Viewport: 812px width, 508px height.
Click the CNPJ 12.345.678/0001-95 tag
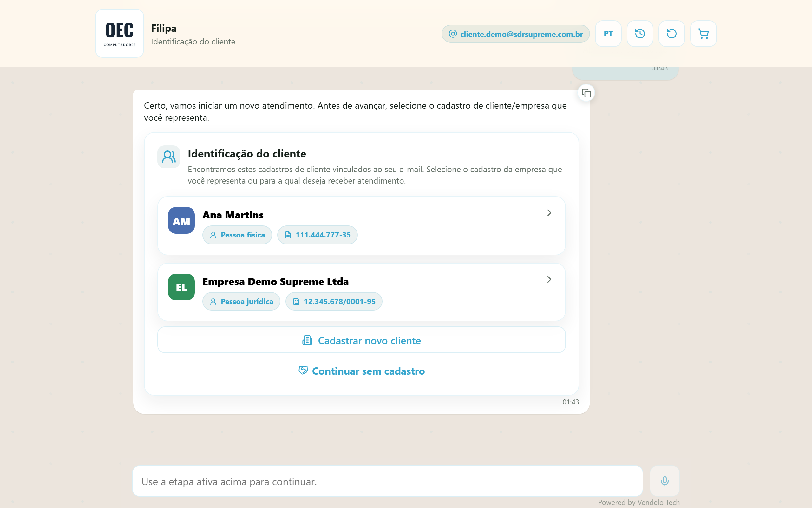pos(334,301)
